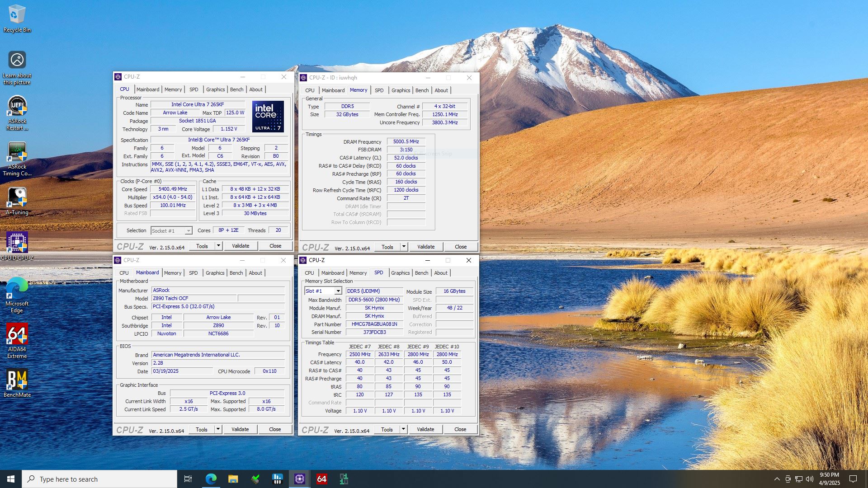Open the AIDA64 taskbar icon
The height and width of the screenshot is (488, 868).
coord(321,479)
